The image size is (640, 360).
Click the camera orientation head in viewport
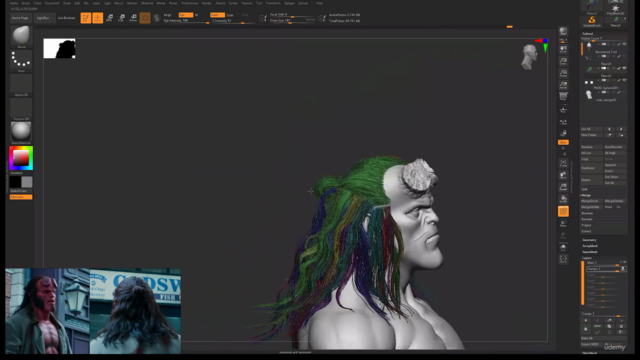(529, 57)
